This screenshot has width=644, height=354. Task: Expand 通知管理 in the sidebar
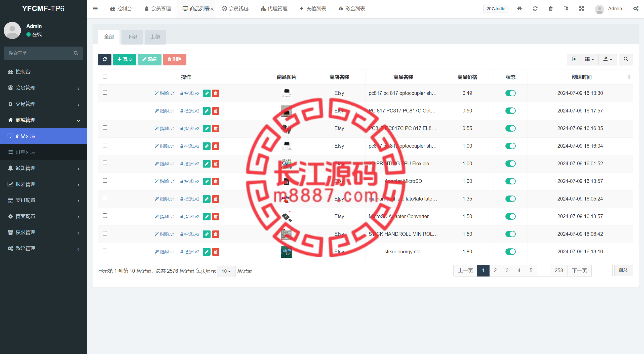43,168
